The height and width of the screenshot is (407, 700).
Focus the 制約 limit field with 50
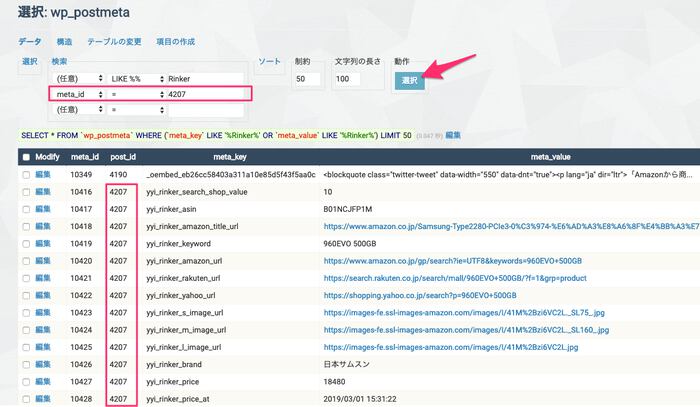pos(307,79)
